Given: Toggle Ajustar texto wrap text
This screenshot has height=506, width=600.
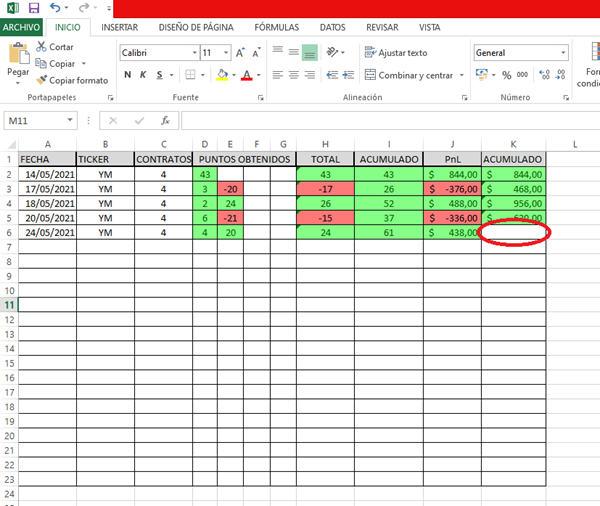Looking at the screenshot, I should coord(396,52).
